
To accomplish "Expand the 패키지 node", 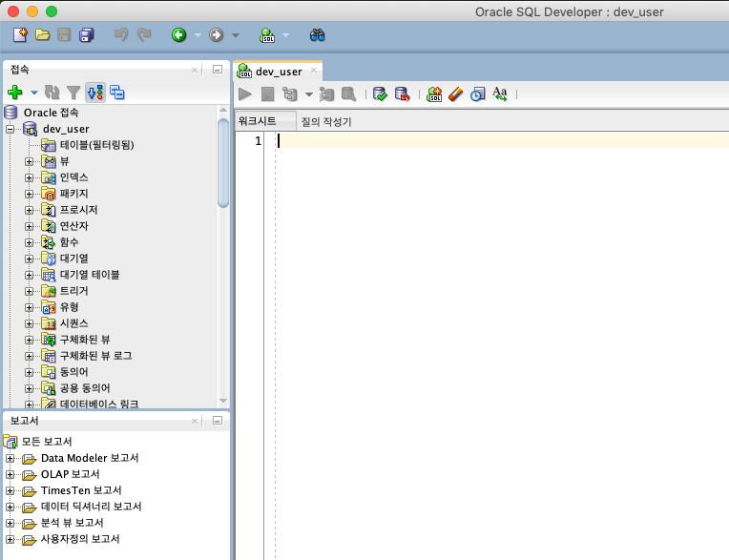I will click(30, 195).
